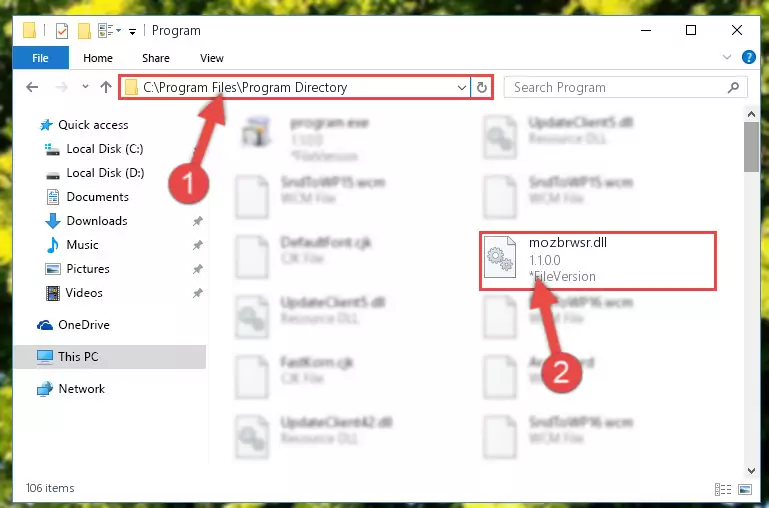Click the Downloads blue arrow icon
The height and width of the screenshot is (508, 769).
pyautogui.click(x=53, y=221)
